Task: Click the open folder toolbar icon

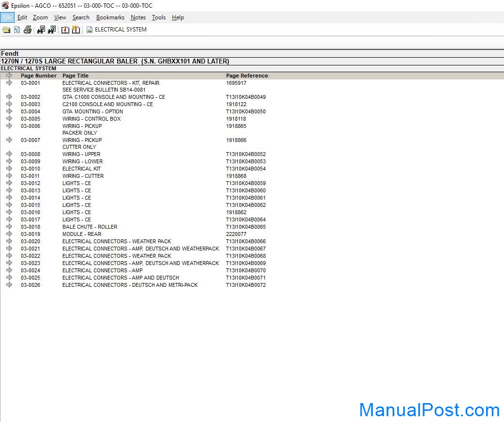Action: [6, 30]
